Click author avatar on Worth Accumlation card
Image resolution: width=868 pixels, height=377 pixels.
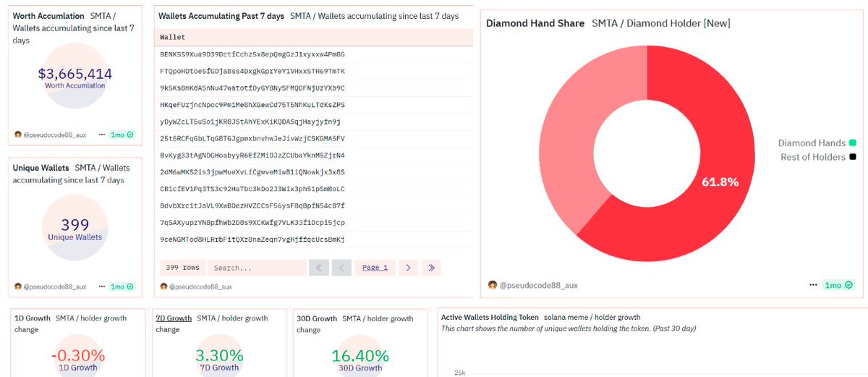(x=18, y=135)
